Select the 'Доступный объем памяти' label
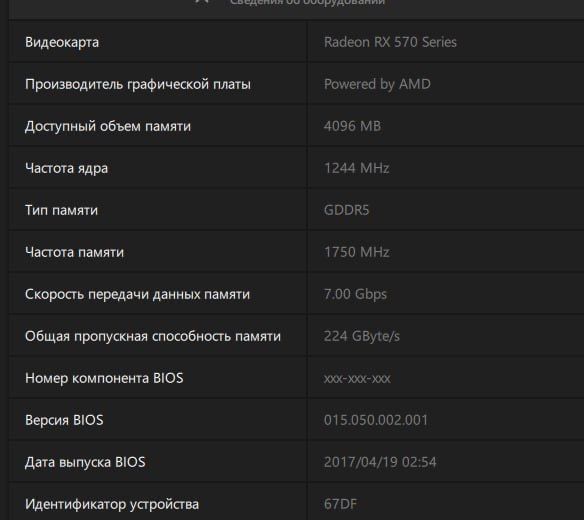This screenshot has width=584, height=520. click(108, 127)
